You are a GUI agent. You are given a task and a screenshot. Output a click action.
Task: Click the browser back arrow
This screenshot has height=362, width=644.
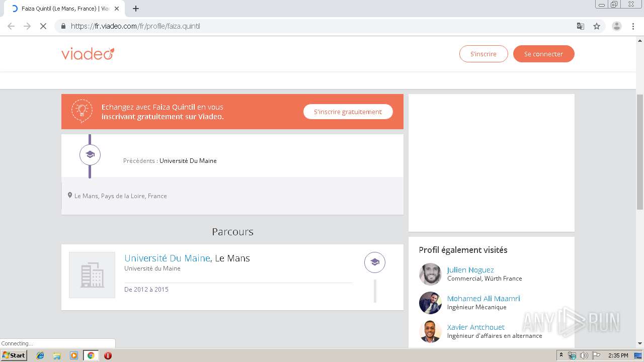11,26
